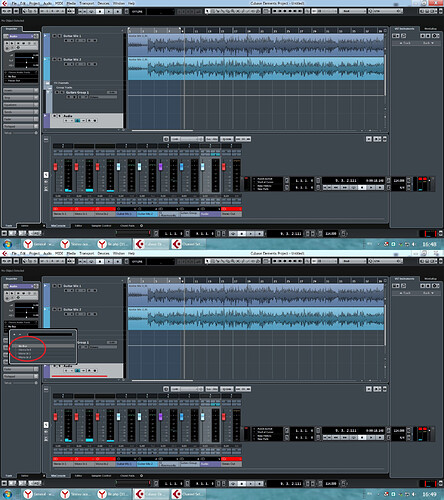
Task: Click Fast Forward on upper floating transport panel
Action: [x=345, y=187]
